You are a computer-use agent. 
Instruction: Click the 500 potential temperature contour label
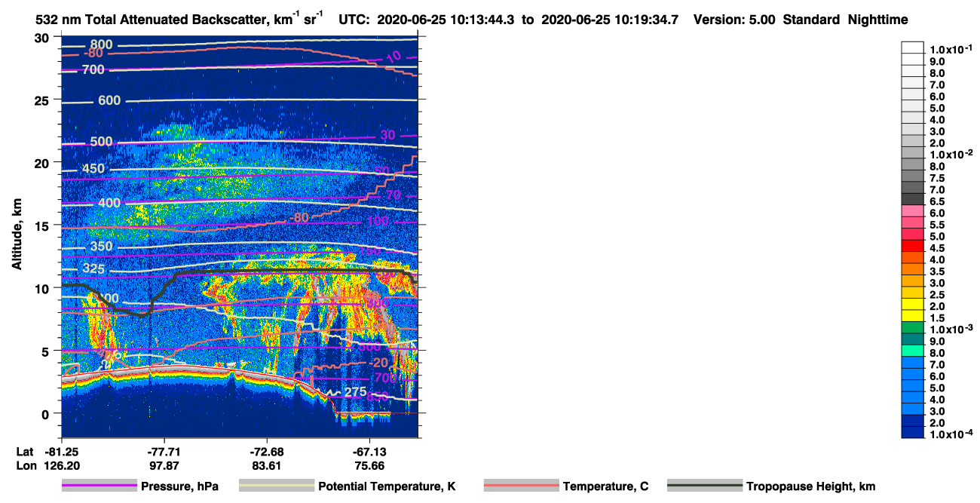[101, 142]
